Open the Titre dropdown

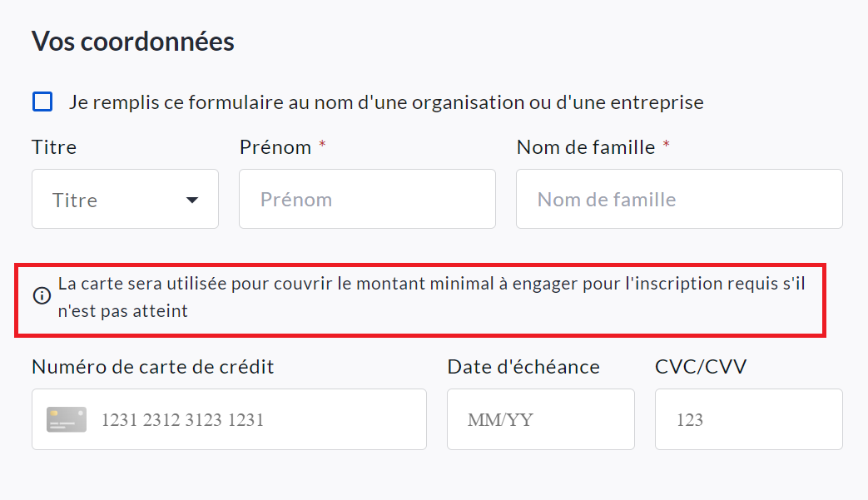[x=125, y=200]
